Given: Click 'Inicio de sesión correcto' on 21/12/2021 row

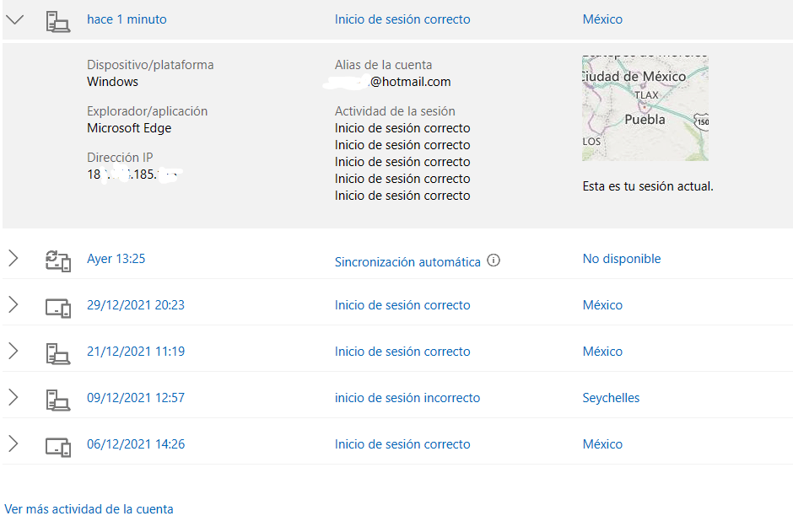Looking at the screenshot, I should [402, 352].
